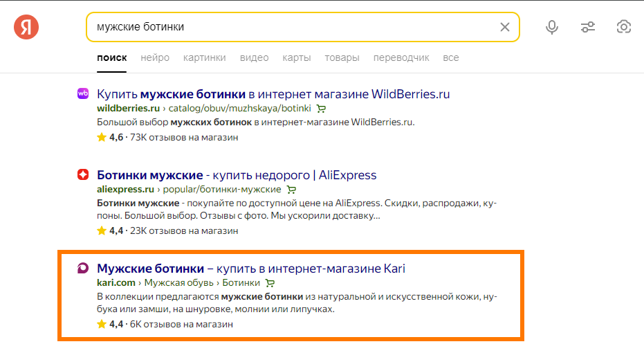Viewport: 644px width, 344px height.
Task: Click shopping cart icon next to aliexpress.ru
Action: coord(291,190)
